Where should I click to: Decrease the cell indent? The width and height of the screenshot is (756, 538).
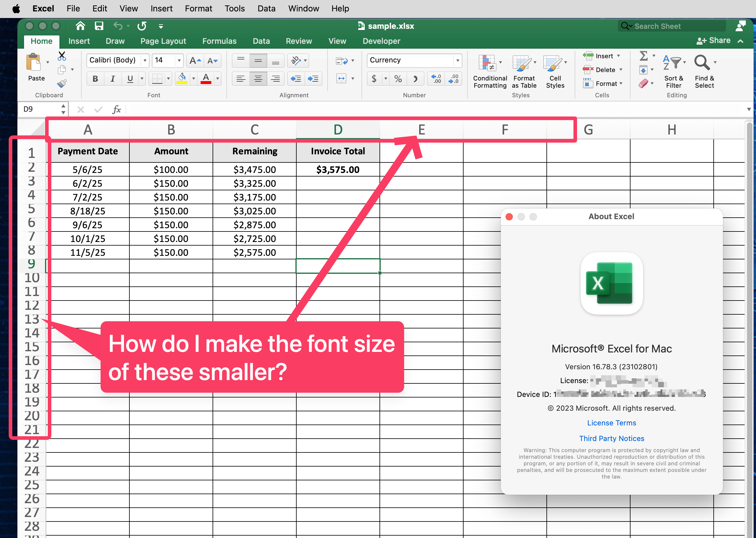click(295, 79)
